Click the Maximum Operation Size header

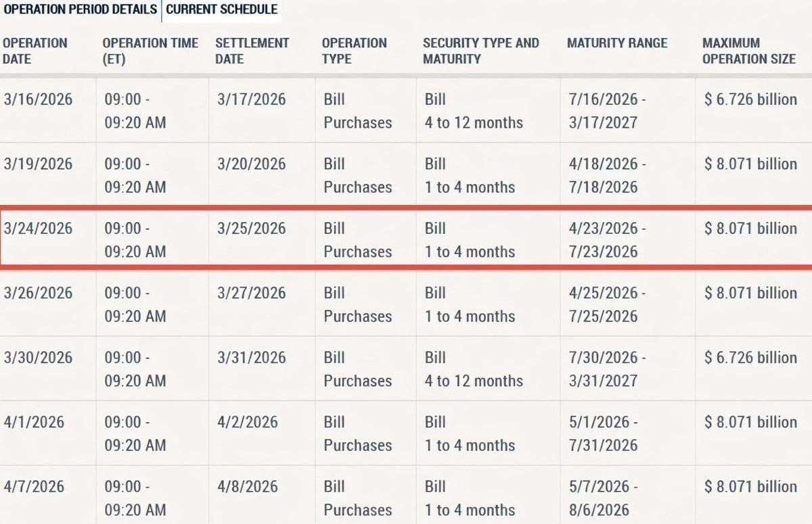pyautogui.click(x=748, y=51)
